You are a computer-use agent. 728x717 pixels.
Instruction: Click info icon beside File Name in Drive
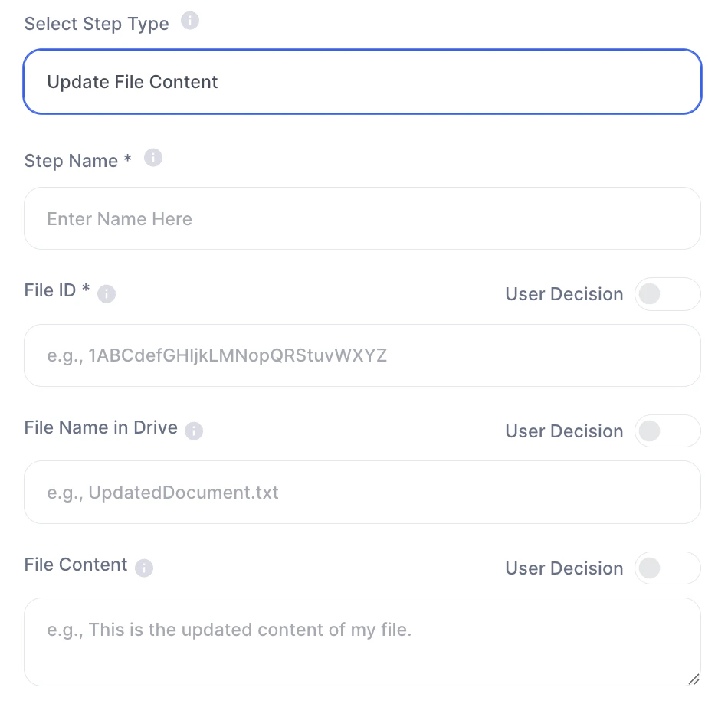(194, 431)
